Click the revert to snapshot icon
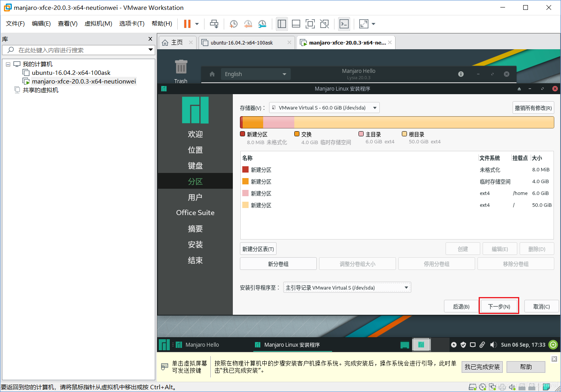Image resolution: width=561 pixels, height=392 pixels. [248, 24]
